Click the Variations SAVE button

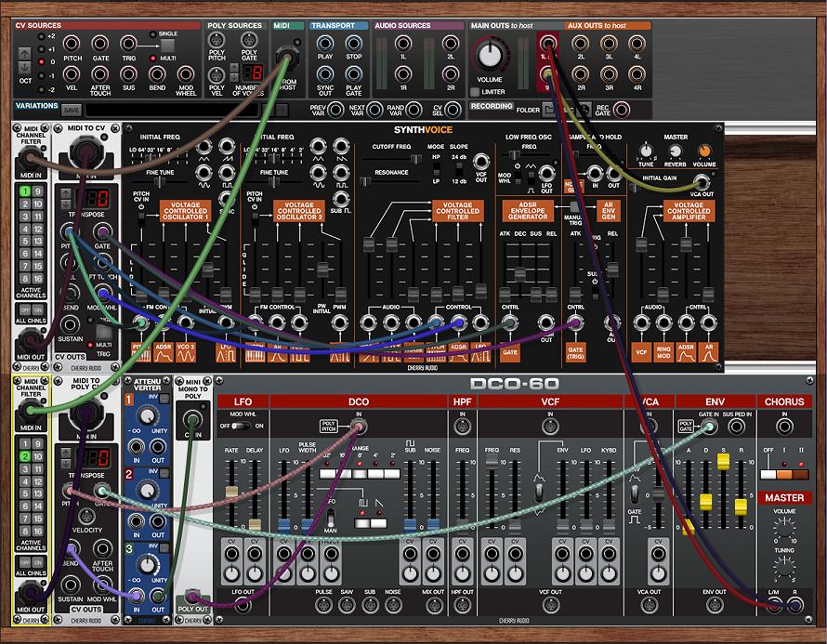(x=72, y=110)
